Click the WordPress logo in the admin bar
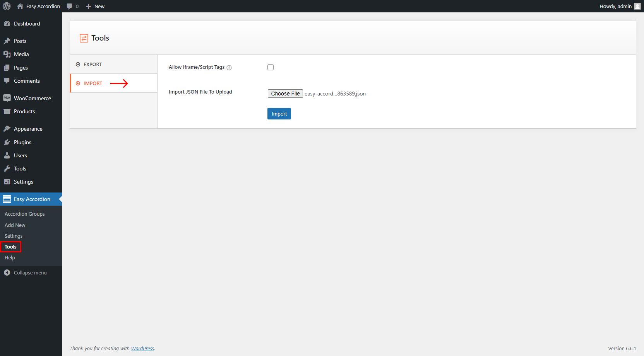 tap(6, 6)
